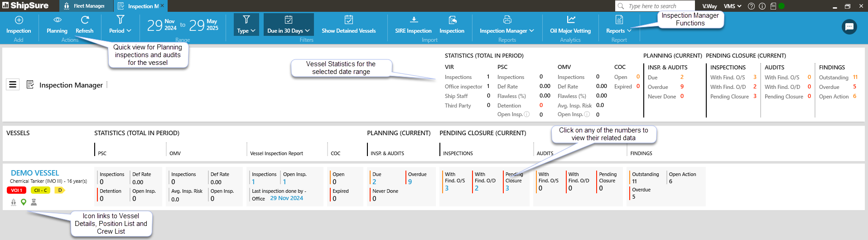This screenshot has height=240, width=868.
Task: Click top Findings Outstanding value 11
Action: point(855,77)
